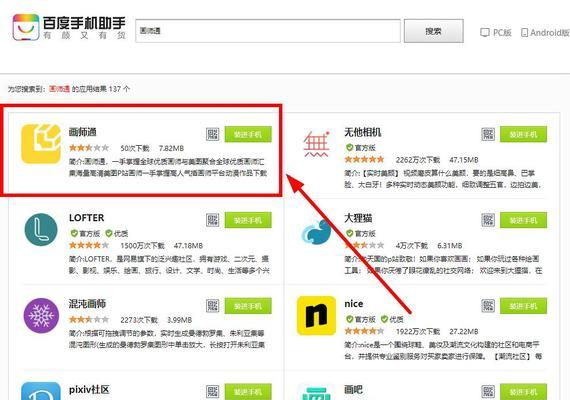Show QR code for 画吧

(x=488, y=392)
